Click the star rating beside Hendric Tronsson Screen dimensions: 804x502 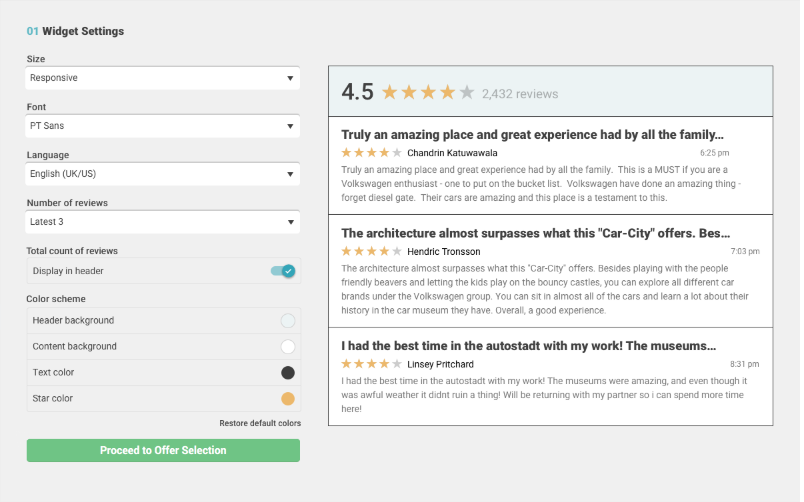[371, 251]
